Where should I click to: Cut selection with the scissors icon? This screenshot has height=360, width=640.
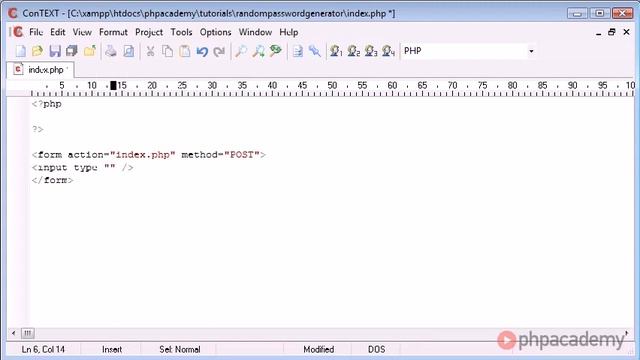(150, 51)
